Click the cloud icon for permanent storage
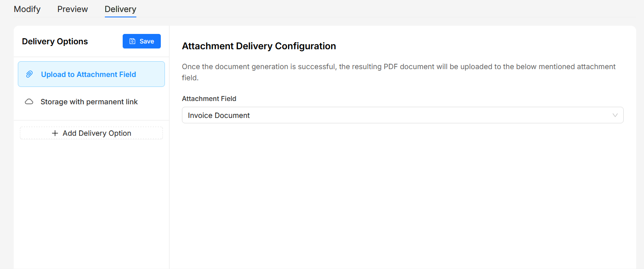Screen dimensions: 644x269 [29, 102]
